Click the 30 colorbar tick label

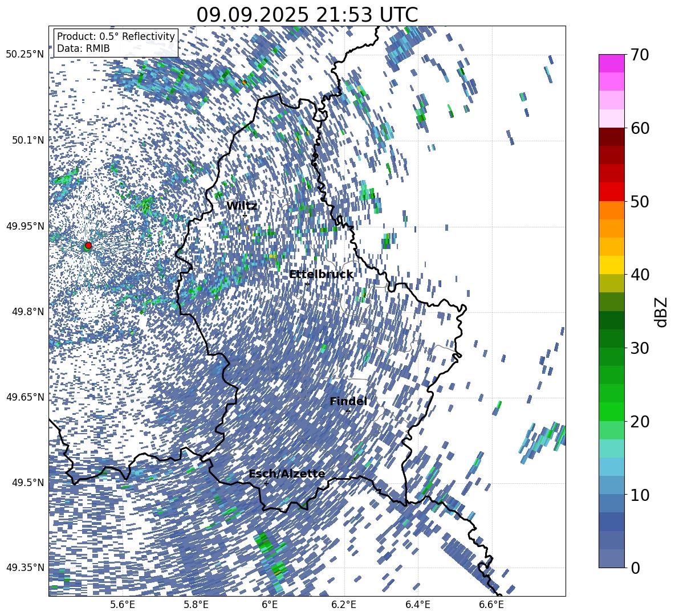640,348
